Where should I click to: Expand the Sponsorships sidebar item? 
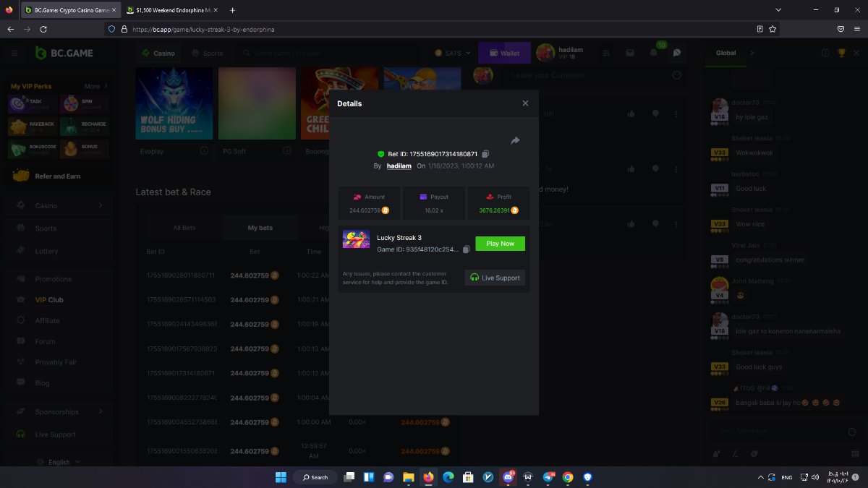[x=101, y=412]
